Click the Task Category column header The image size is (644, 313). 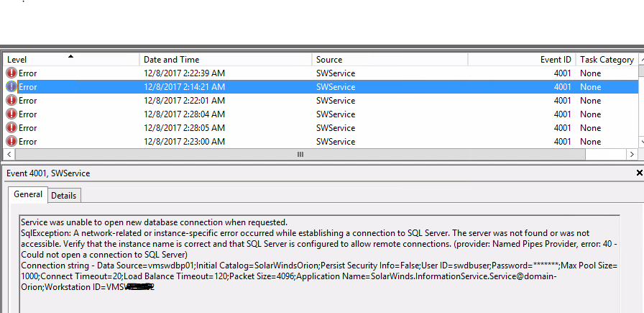pyautogui.click(x=607, y=60)
